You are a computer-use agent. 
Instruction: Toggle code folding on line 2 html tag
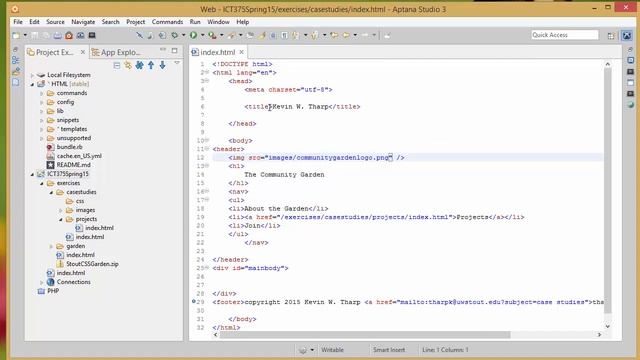point(207,72)
